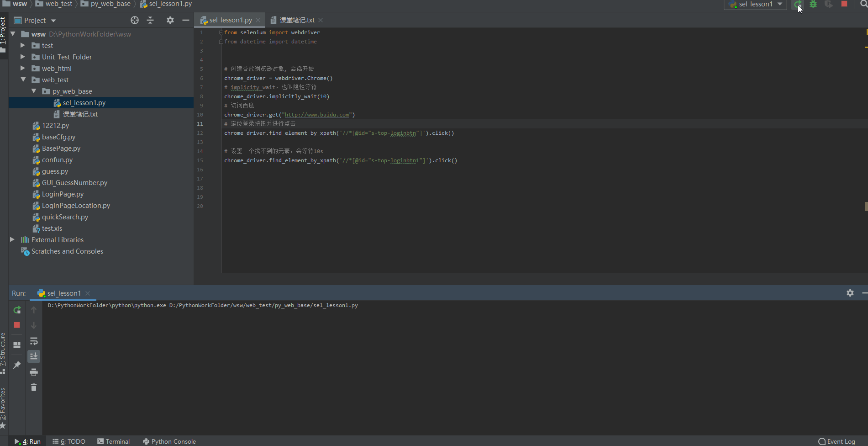868x446 pixels.
Task: Toggle soft-wrap in console output
Action: click(34, 341)
